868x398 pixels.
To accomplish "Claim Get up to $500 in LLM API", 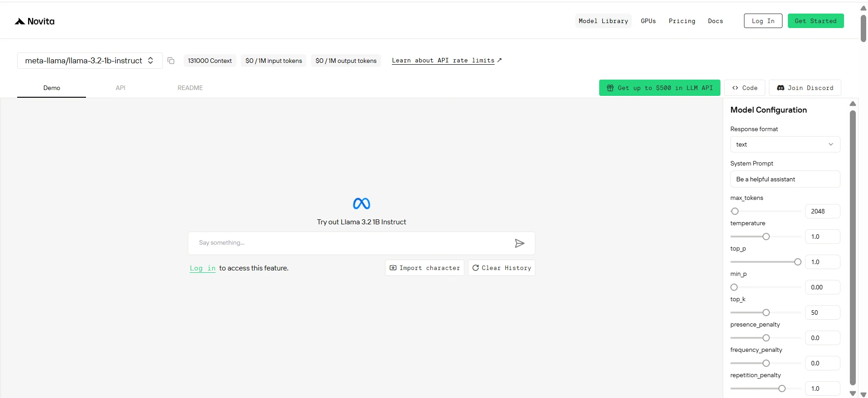I will 659,88.
